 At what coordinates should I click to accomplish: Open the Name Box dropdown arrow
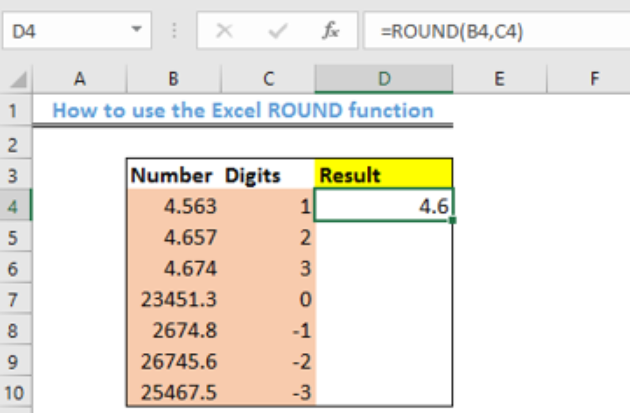click(x=137, y=30)
